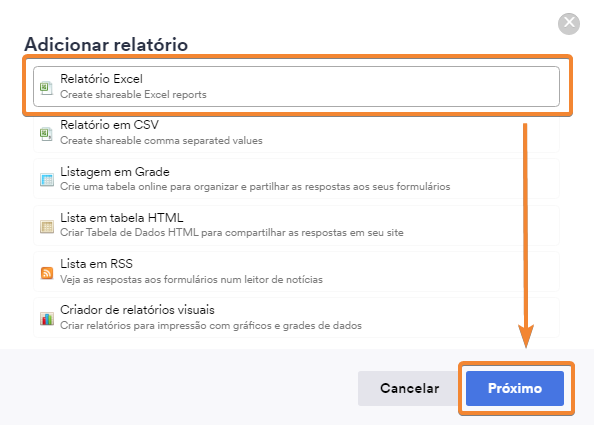This screenshot has height=425, width=594.
Task: Select Criador de relatórios visuais
Action: (x=296, y=317)
